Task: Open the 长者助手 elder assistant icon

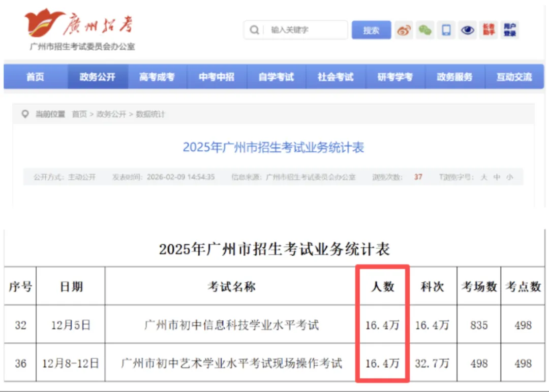Action: pyautogui.click(x=489, y=30)
